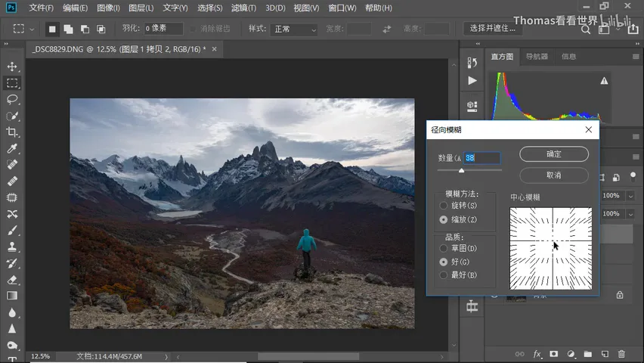
Task: Select the Blur tool
Action: coord(12,312)
